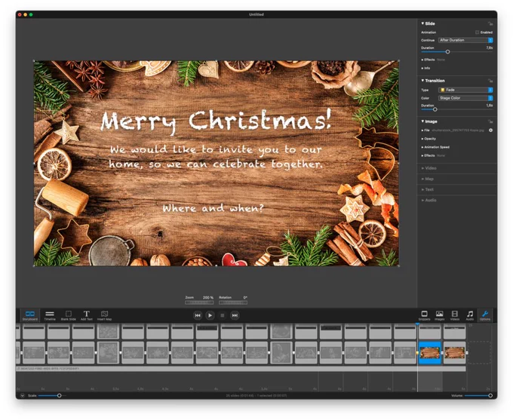Open the Transition Type Fade dropdown
This screenshot has width=513, height=420.
tap(465, 90)
